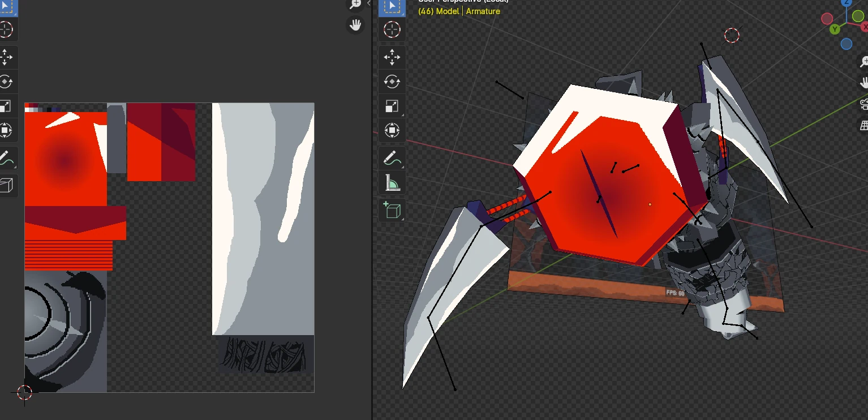Select the Rotate tool in 3D viewport
Screen dimensions: 868x420
click(x=392, y=82)
